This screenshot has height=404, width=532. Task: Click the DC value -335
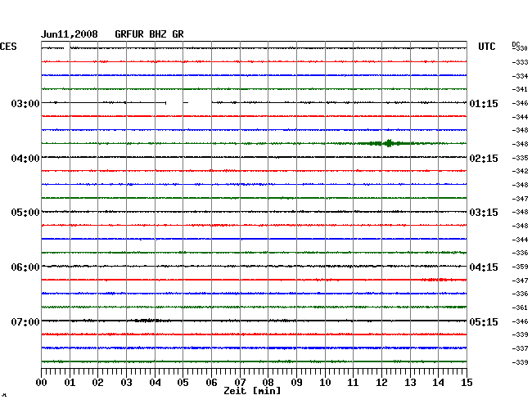(520, 158)
